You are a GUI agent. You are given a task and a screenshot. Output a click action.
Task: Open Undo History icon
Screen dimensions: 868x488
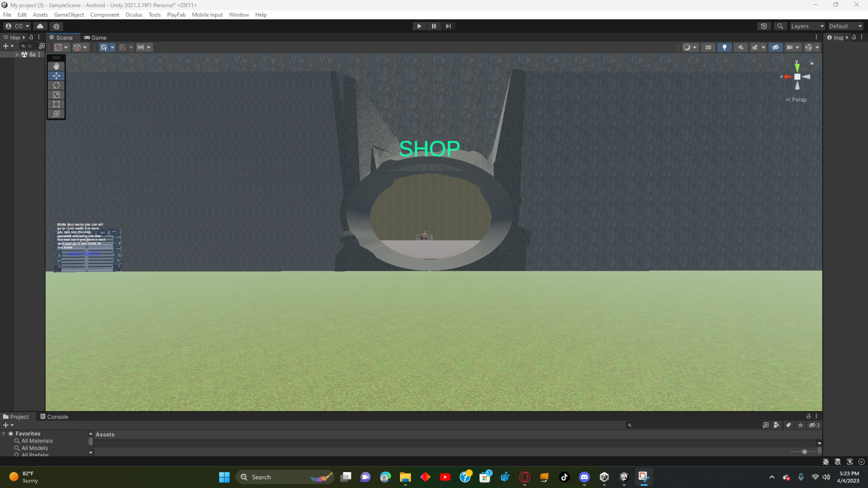coord(764,26)
